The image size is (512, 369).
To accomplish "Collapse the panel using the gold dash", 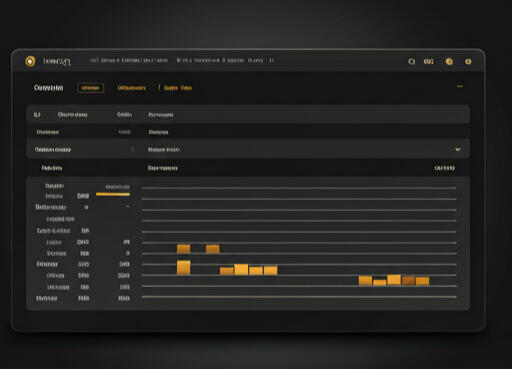I will click(x=460, y=86).
